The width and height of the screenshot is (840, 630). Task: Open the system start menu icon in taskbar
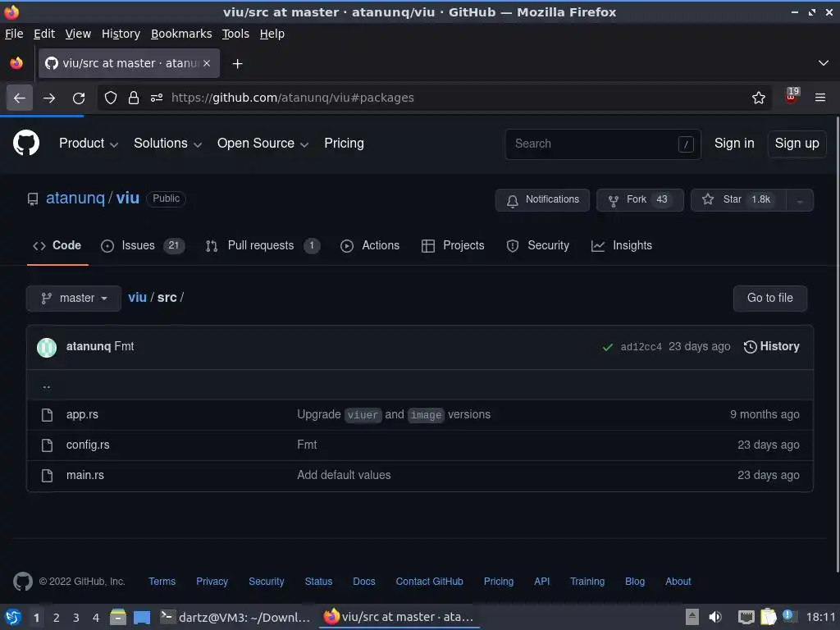pyautogui.click(x=13, y=617)
